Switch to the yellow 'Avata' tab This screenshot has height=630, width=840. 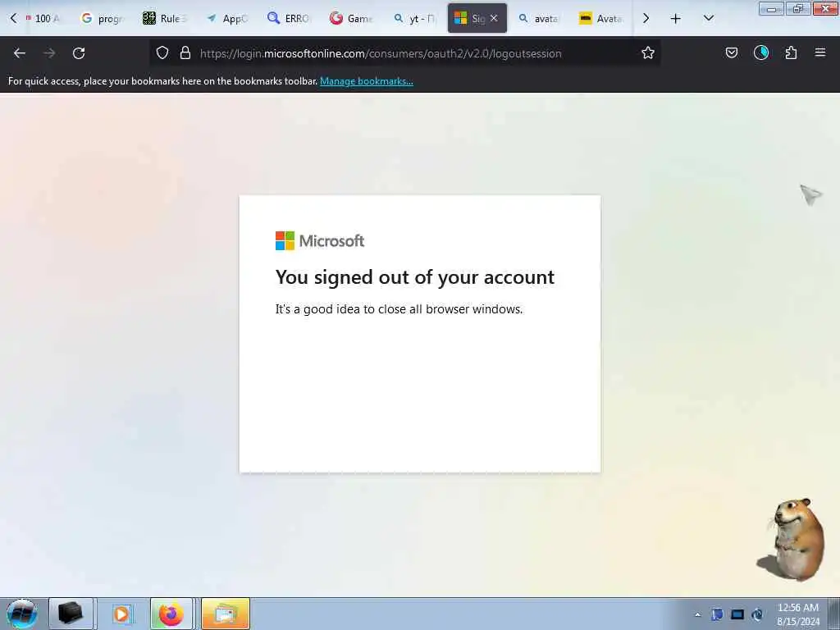601,18
